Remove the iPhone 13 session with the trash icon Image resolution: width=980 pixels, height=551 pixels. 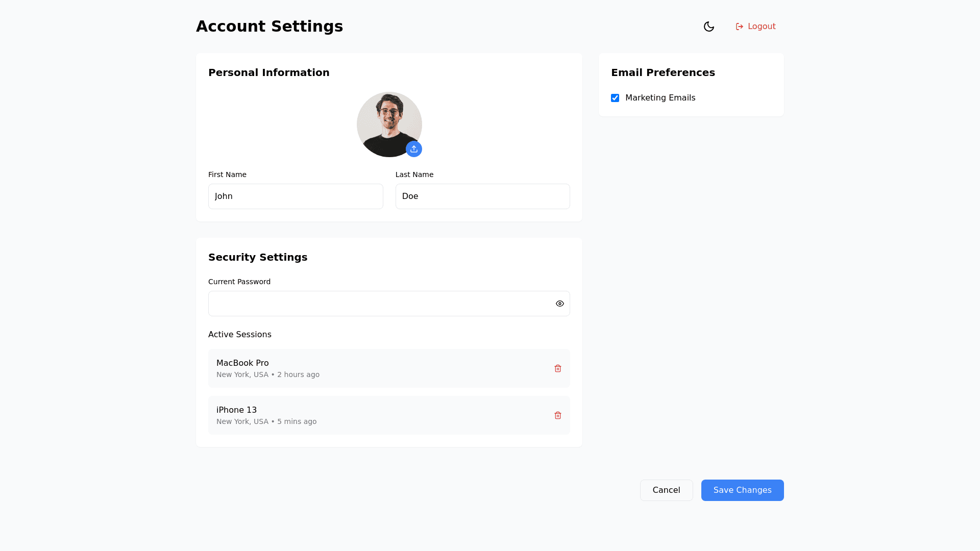(x=558, y=415)
